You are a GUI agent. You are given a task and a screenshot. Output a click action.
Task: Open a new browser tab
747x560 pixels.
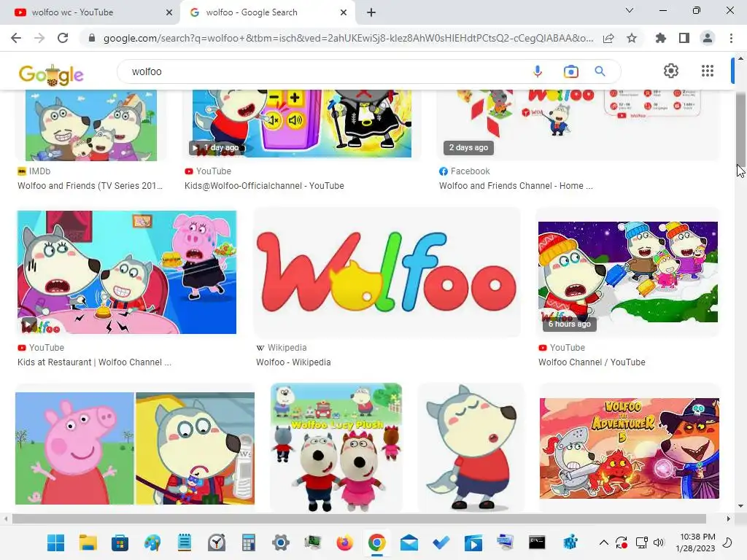click(x=371, y=12)
